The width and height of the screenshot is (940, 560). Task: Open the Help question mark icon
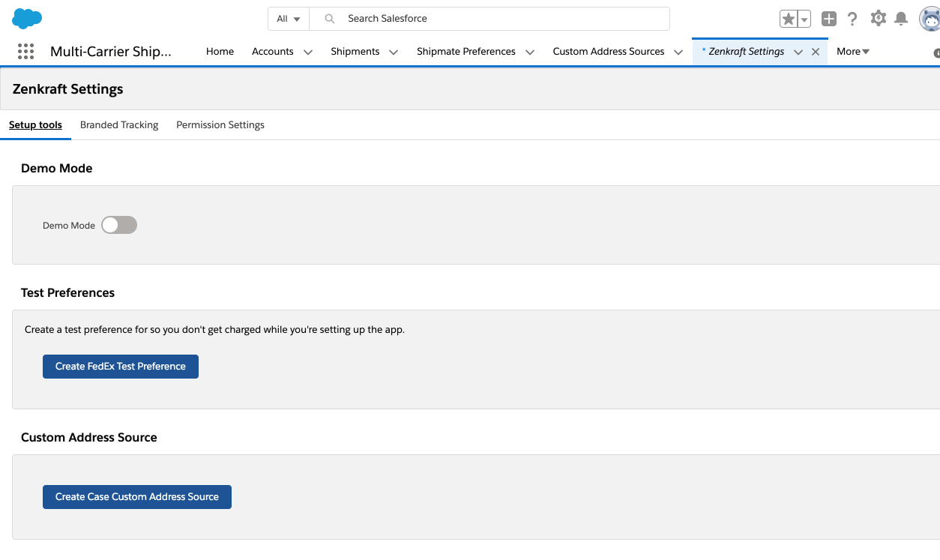pyautogui.click(x=852, y=19)
